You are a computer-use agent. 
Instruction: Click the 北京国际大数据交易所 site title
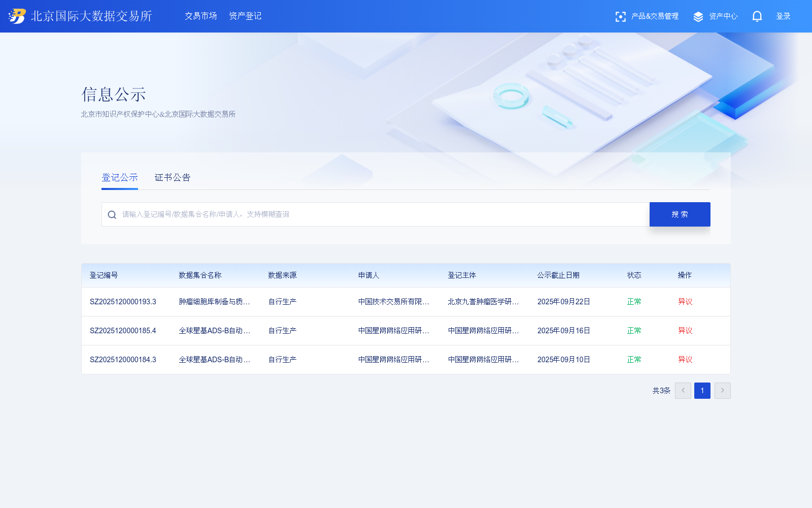(x=91, y=16)
